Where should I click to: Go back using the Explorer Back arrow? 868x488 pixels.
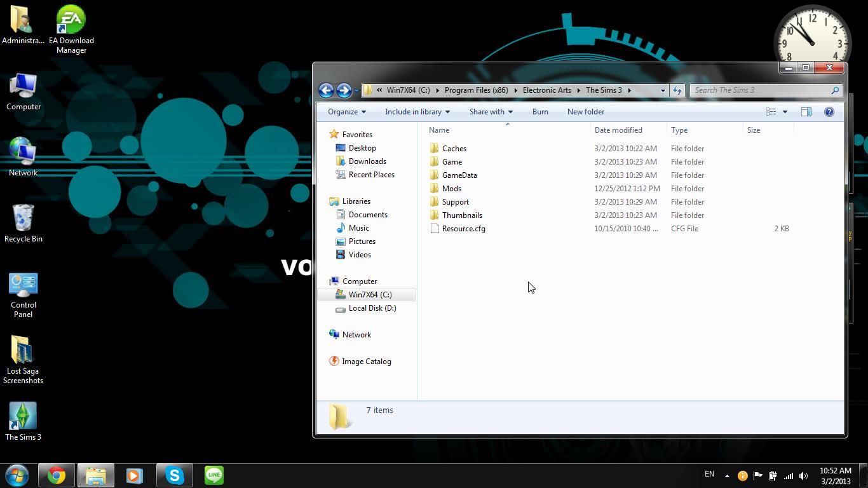click(326, 90)
